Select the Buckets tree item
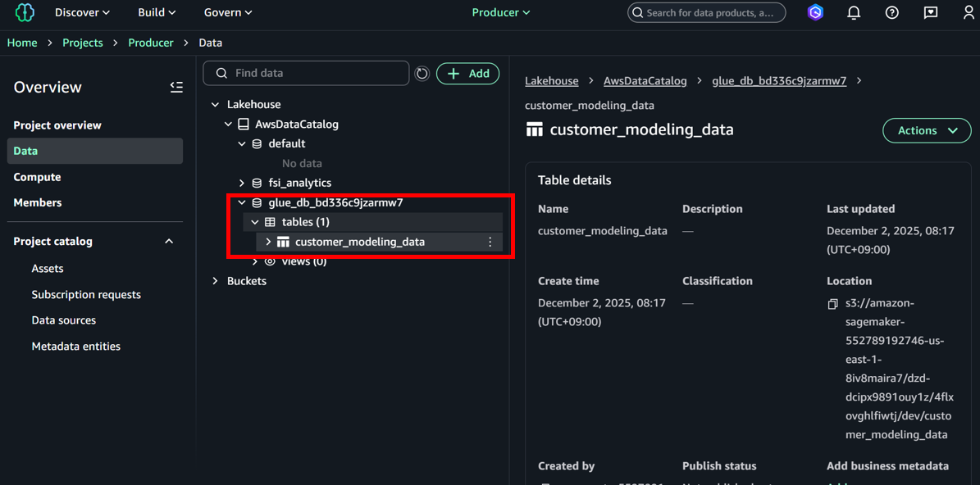The image size is (980, 485). click(247, 281)
